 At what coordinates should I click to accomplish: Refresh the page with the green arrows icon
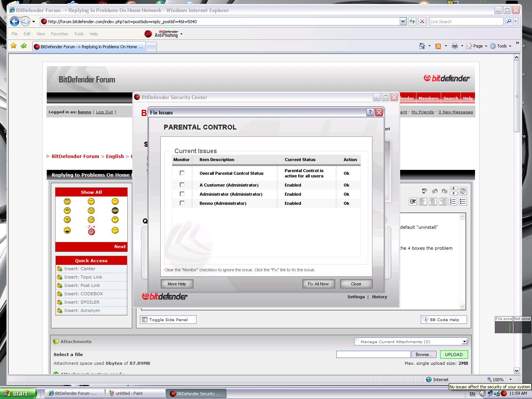pos(412,22)
